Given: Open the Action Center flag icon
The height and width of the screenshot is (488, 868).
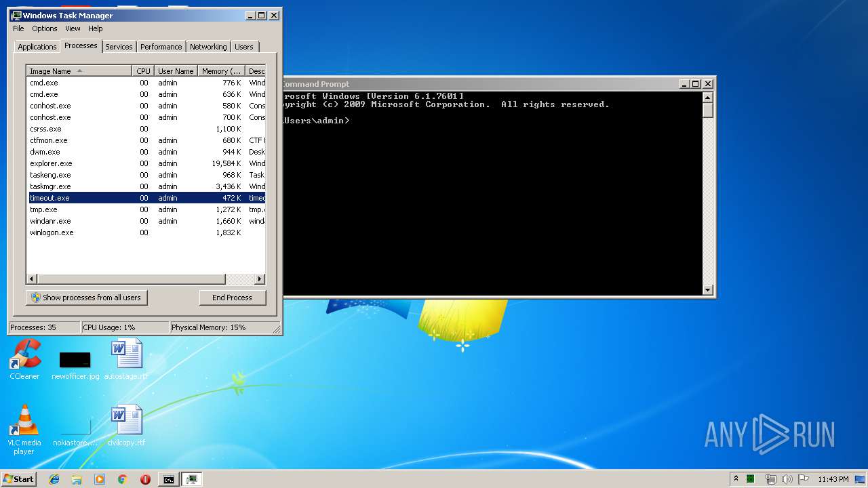Looking at the screenshot, I should click(804, 479).
